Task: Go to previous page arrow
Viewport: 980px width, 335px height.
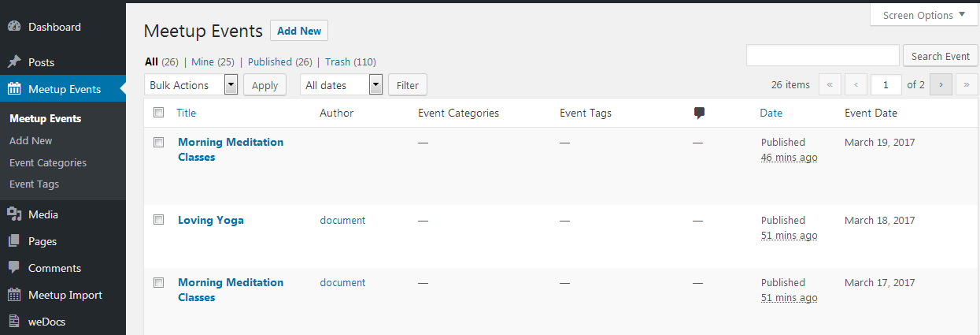Action: [x=856, y=84]
